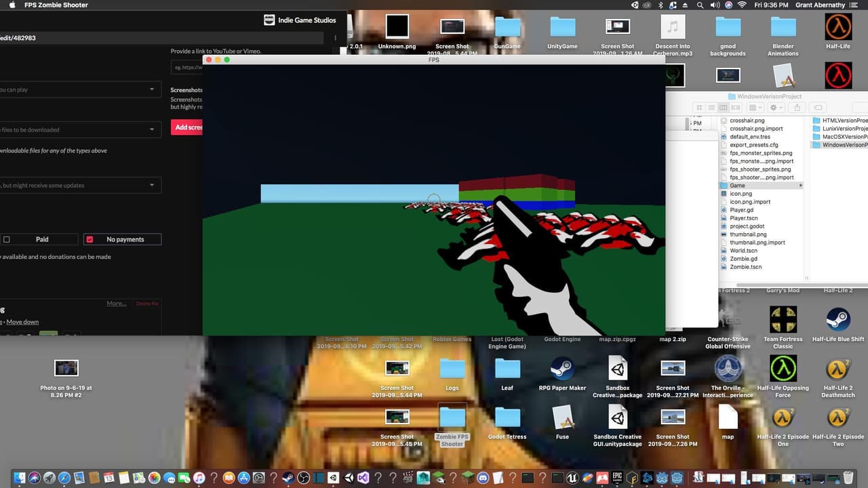Switch Finder to column view icon
Image resolution: width=868 pixels, height=488 pixels.
[x=723, y=108]
